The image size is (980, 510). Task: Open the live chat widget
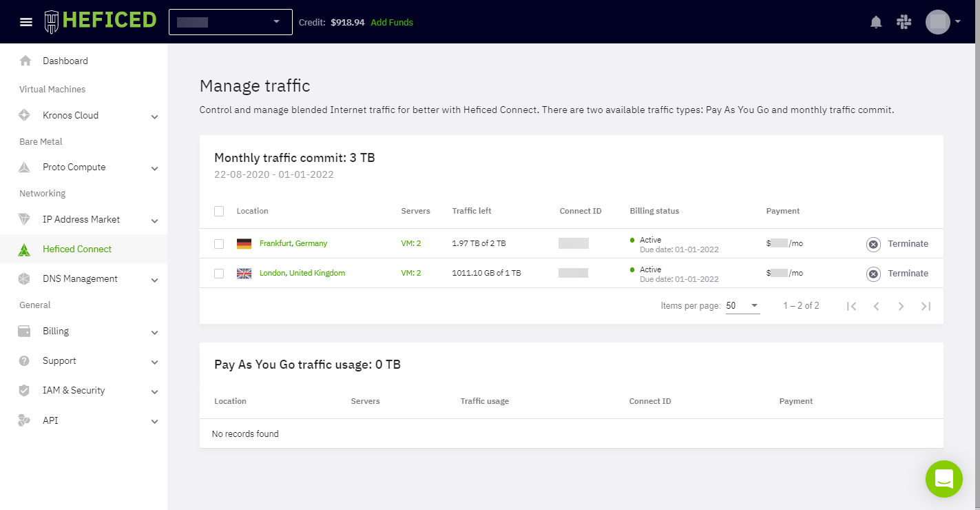coord(943,478)
